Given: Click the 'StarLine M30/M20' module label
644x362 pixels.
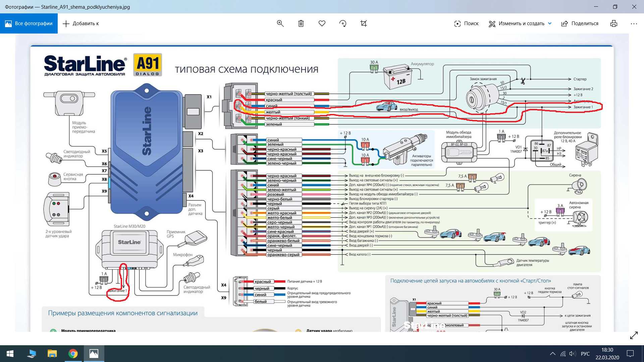Looking at the screenshot, I should [x=129, y=226].
